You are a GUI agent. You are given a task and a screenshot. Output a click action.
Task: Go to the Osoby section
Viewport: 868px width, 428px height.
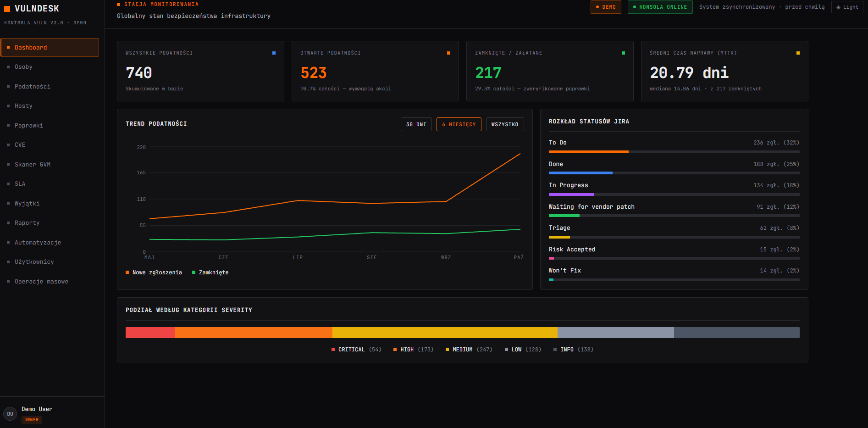(50, 67)
